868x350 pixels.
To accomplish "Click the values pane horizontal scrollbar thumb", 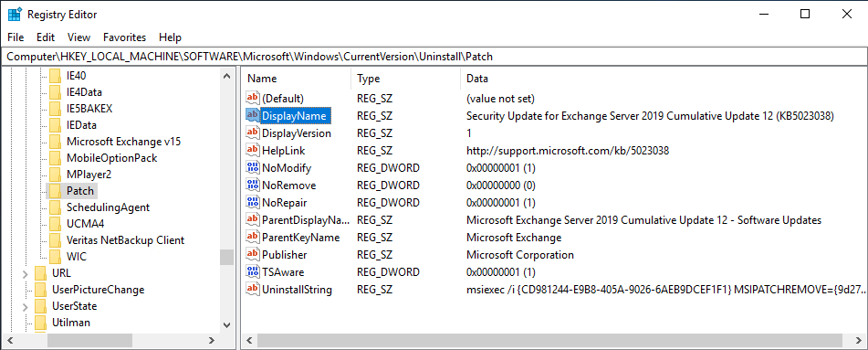I will [x=549, y=340].
